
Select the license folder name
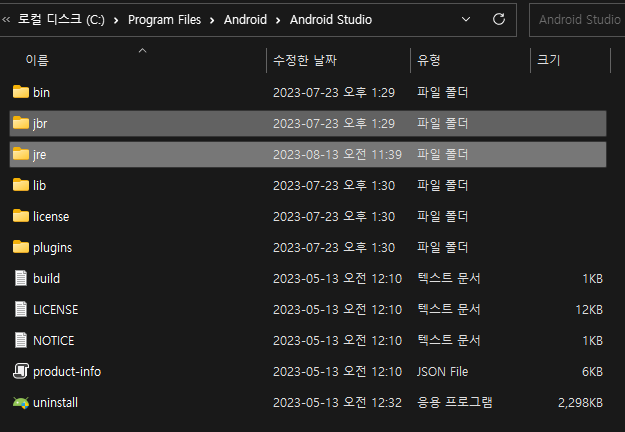51,216
